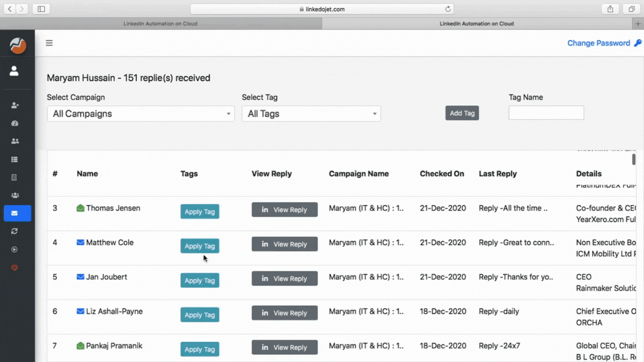
Task: Open a new tab with the plus button
Action: tap(638, 24)
